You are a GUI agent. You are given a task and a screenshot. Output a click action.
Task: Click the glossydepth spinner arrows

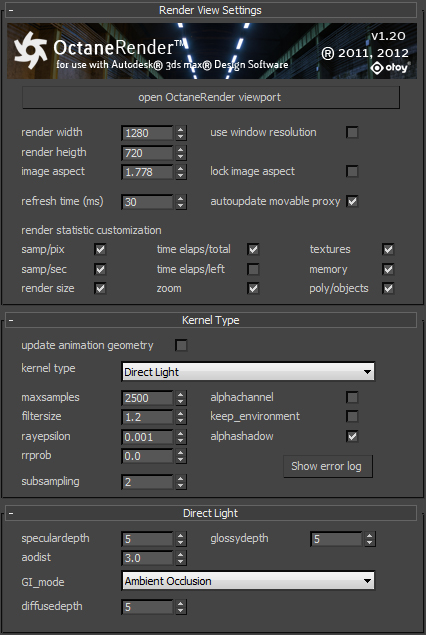pyautogui.click(x=370, y=539)
